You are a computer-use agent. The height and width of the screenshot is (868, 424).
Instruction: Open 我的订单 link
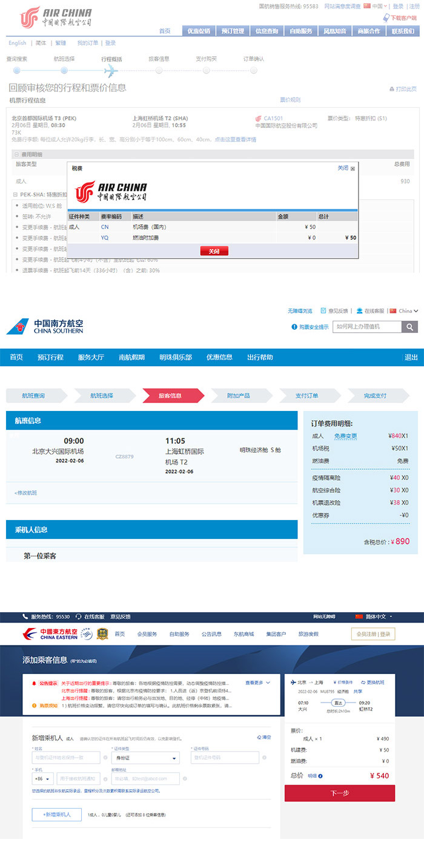coord(87,43)
